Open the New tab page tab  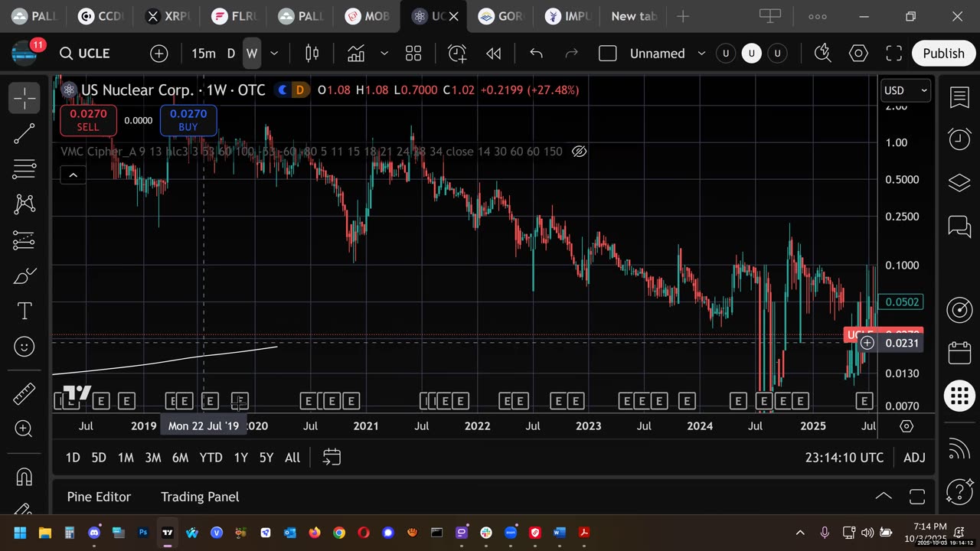[634, 16]
